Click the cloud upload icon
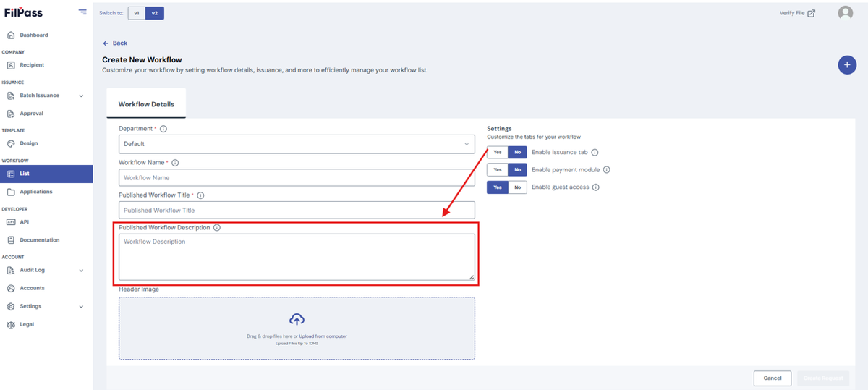868x390 pixels. click(297, 319)
